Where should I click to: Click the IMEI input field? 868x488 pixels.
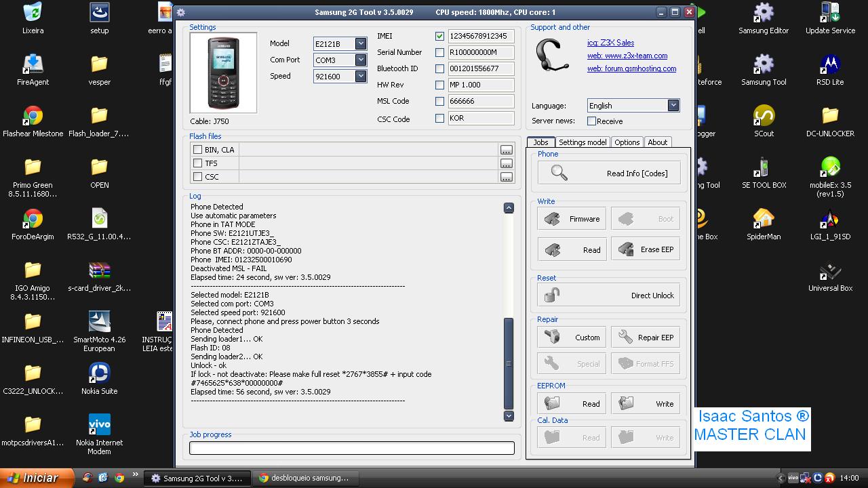pyautogui.click(x=481, y=36)
